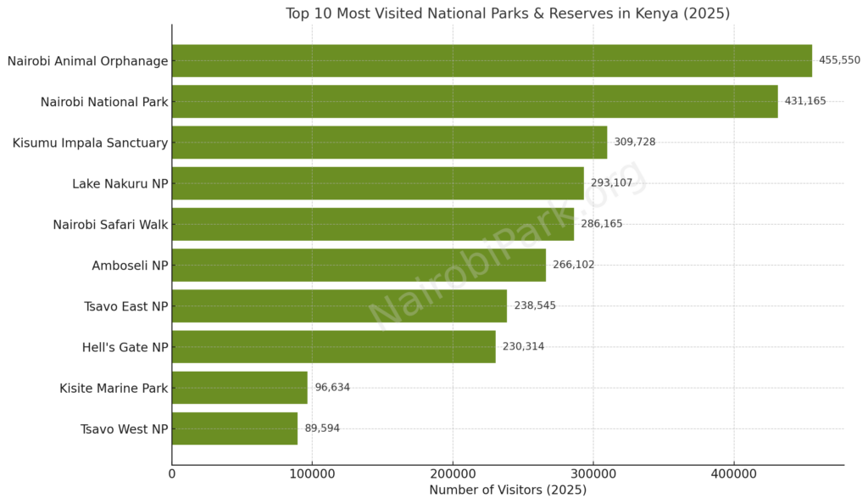
Task: Click the Tsavo West NP label
Action: click(124, 429)
